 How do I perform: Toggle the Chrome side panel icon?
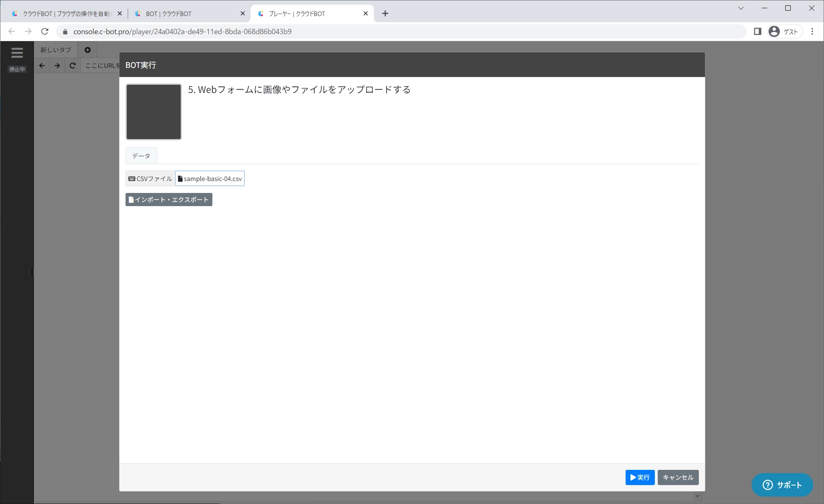[757, 31]
